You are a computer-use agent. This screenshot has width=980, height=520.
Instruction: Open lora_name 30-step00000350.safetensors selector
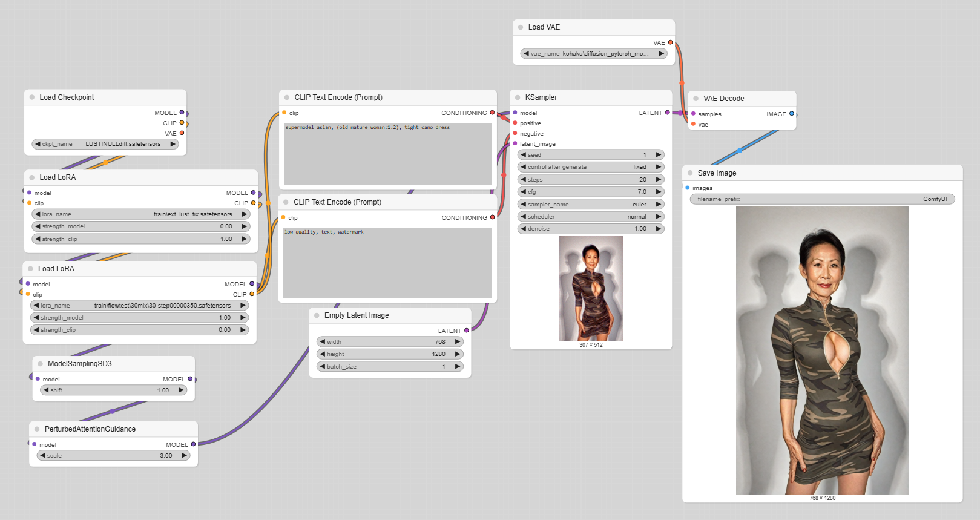click(x=140, y=306)
